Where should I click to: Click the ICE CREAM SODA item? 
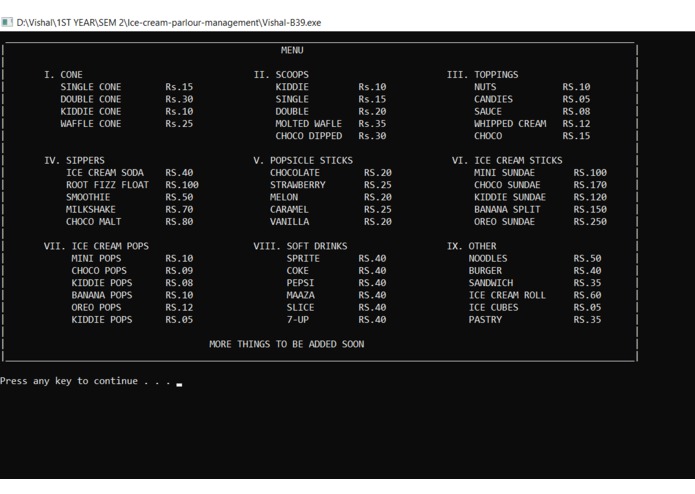point(105,173)
